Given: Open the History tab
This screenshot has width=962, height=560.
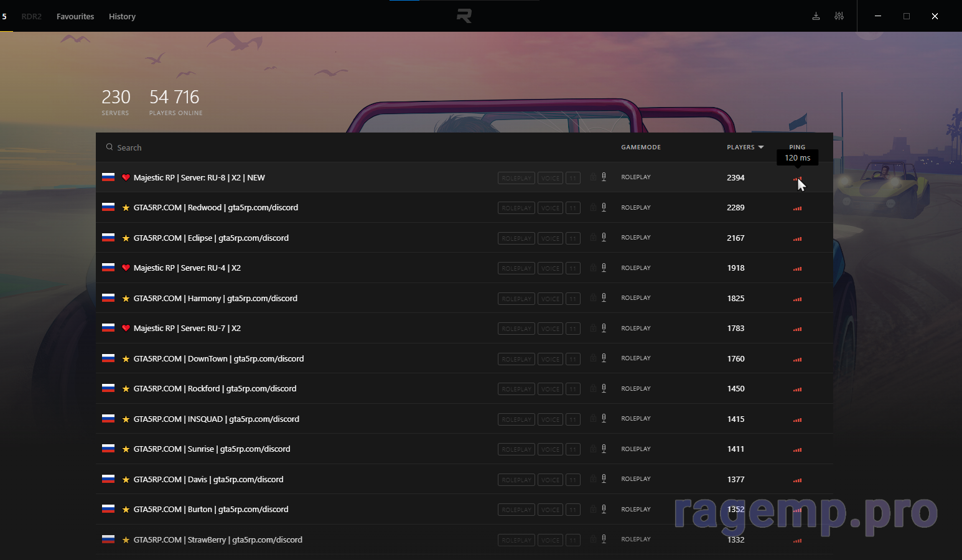Looking at the screenshot, I should coord(122,16).
